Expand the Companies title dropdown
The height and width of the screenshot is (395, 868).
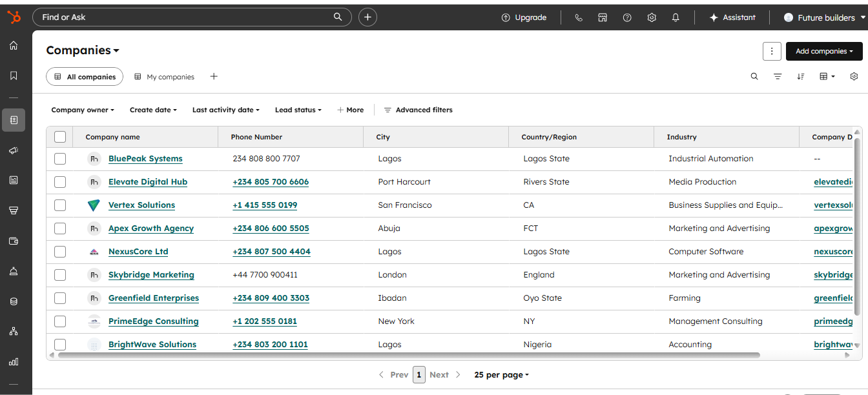[83, 50]
